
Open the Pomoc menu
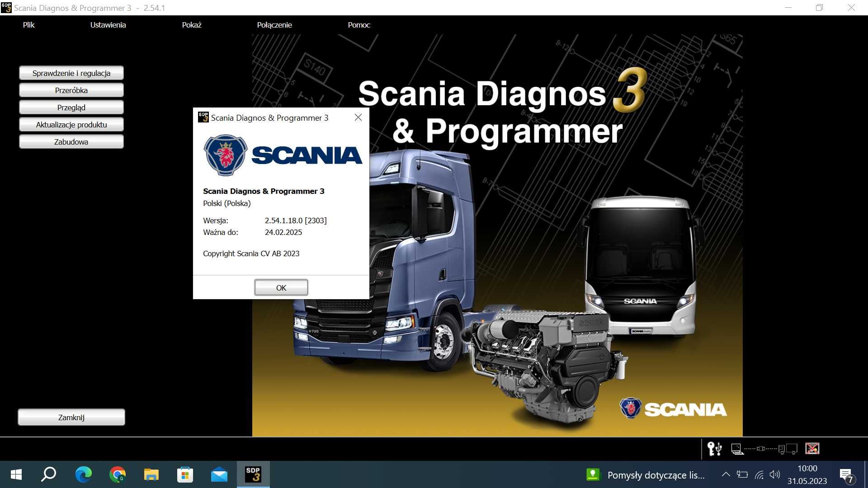pos(359,25)
